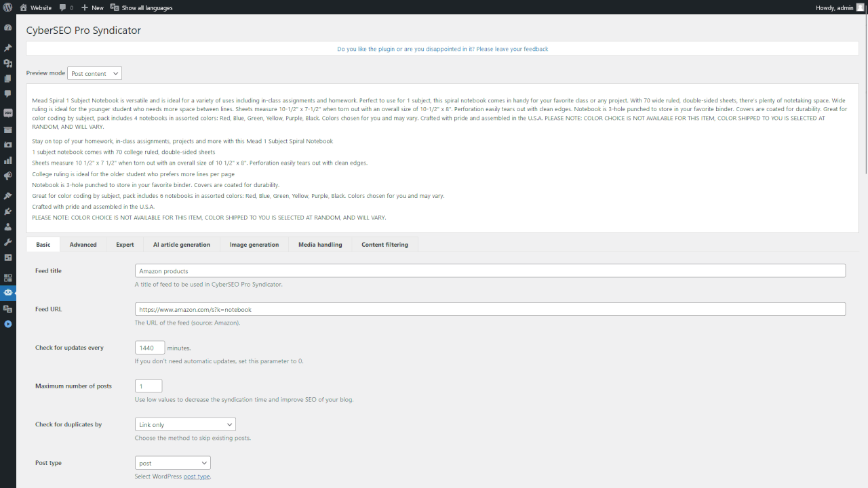Focus the Check for updates minutes field
The image size is (868, 488).
click(150, 348)
